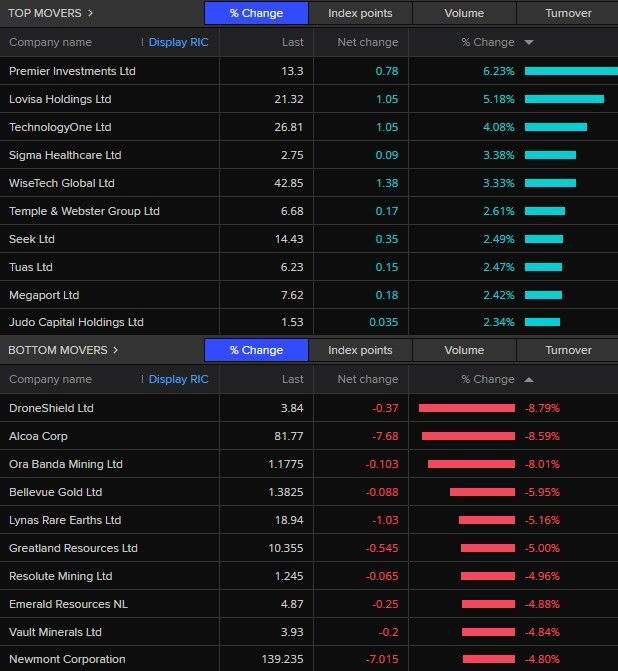
Task: Click the ascending sort arrow in Bottom Movers
Action: click(x=528, y=380)
